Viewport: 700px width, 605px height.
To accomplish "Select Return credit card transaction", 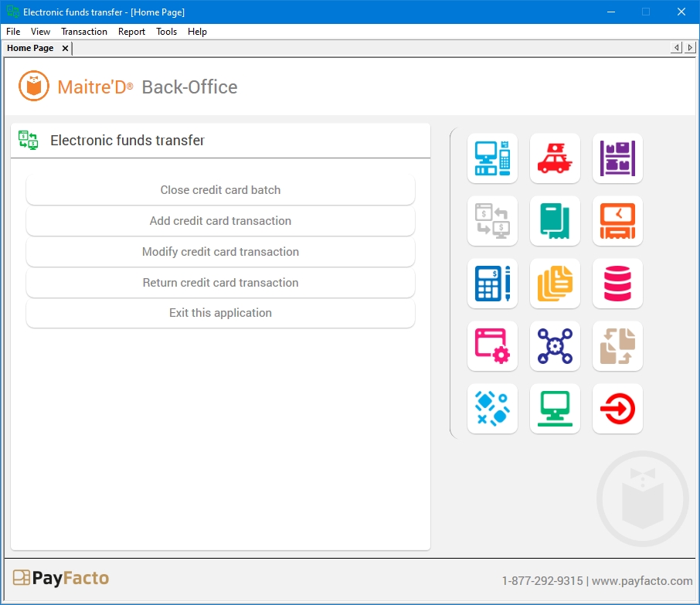I will (x=220, y=283).
